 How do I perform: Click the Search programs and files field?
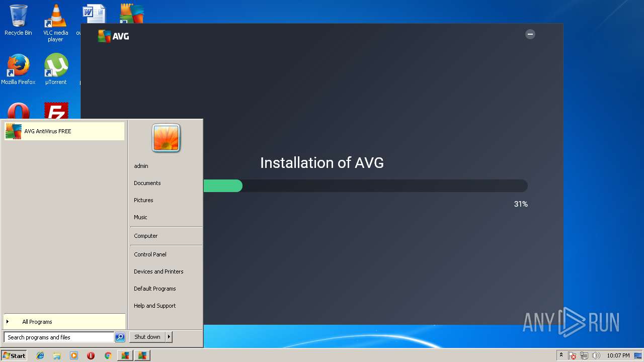tap(59, 337)
